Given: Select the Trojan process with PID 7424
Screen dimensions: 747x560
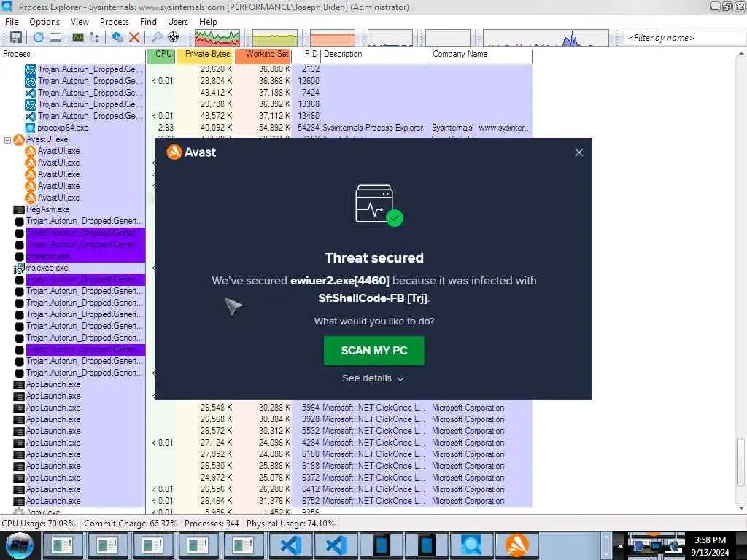Looking at the screenshot, I should (x=266, y=93).
